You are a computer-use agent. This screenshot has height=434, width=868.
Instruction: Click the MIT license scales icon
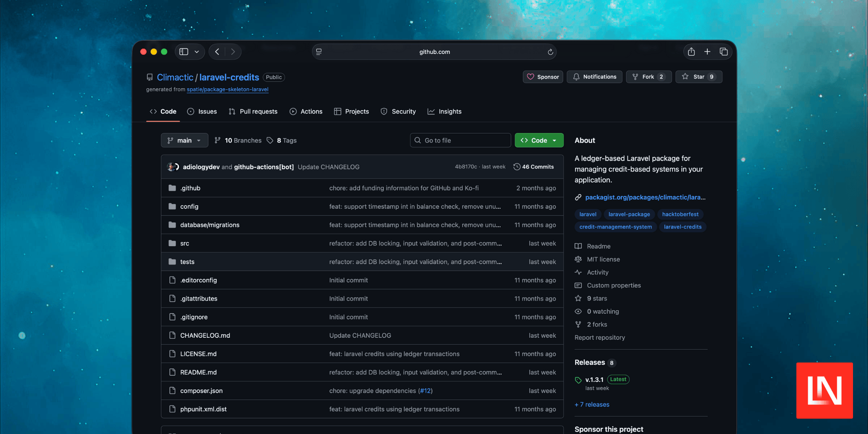tap(578, 259)
